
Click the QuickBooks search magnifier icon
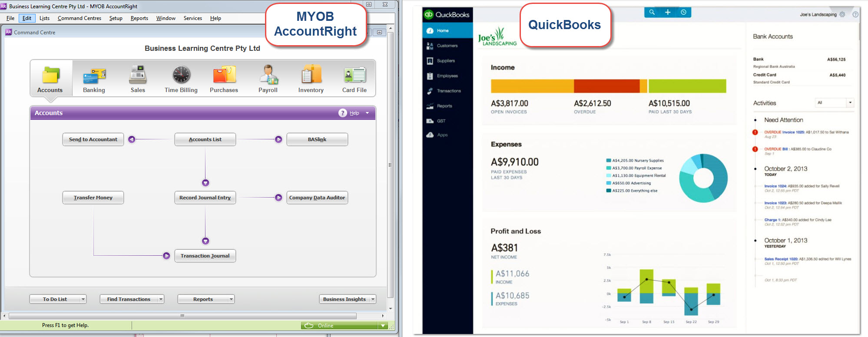652,12
